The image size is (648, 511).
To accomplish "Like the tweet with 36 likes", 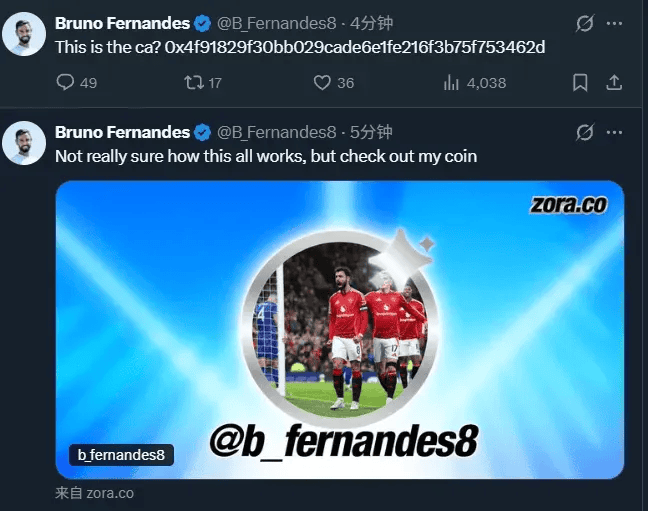I will tap(334, 83).
